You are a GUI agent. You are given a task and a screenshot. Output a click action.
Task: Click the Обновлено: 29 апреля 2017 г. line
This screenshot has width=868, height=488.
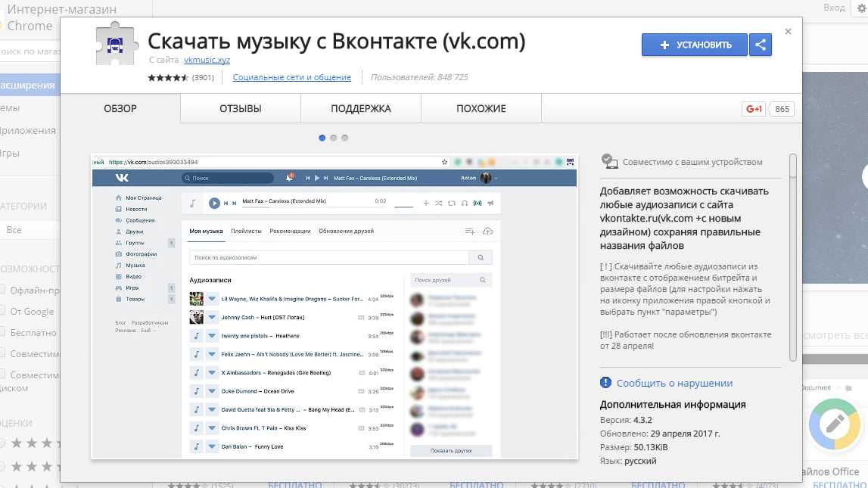pos(660,434)
